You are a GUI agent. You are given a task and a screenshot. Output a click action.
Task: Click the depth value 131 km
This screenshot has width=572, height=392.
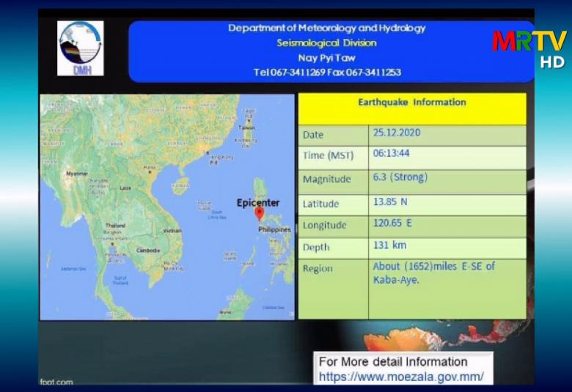[x=389, y=245]
